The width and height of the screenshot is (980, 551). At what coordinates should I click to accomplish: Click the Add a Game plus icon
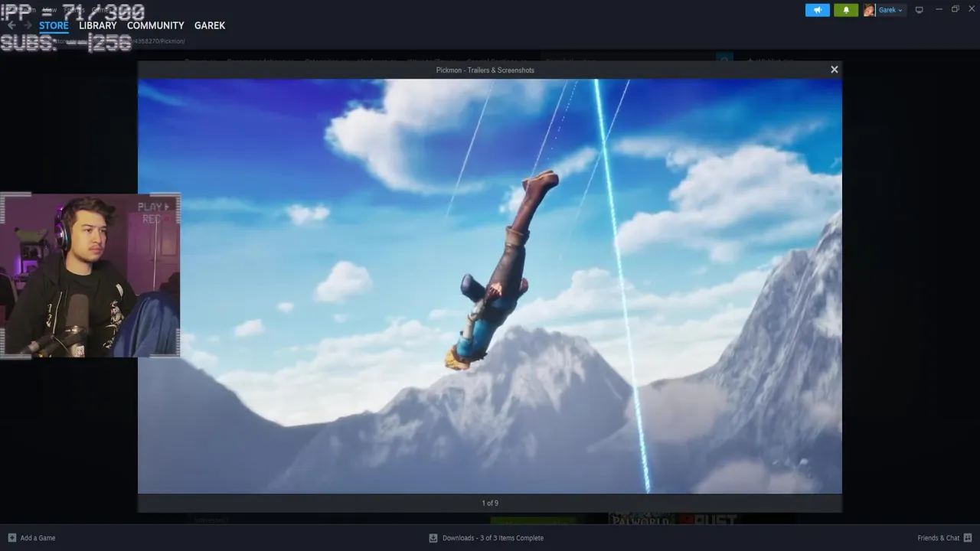pyautogui.click(x=11, y=538)
